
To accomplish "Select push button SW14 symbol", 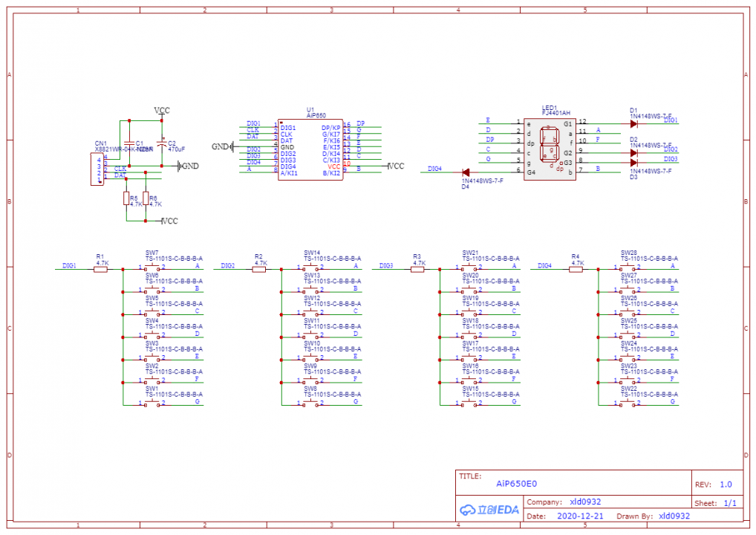I will tap(310, 267).
